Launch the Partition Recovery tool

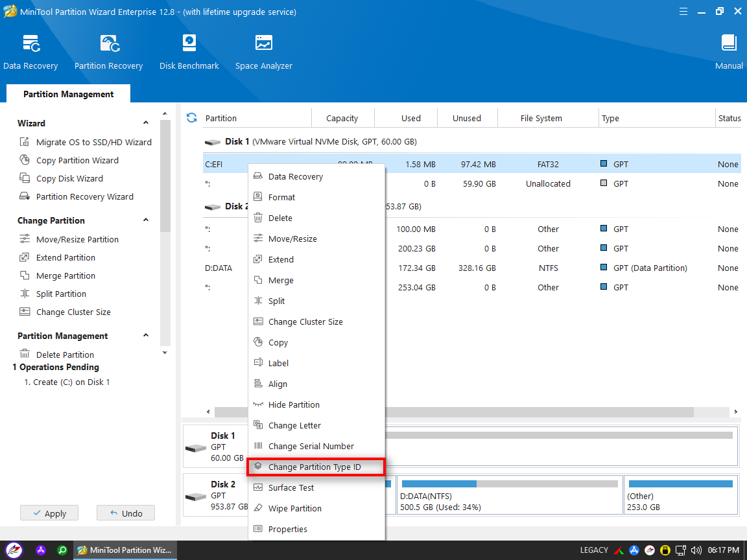pyautogui.click(x=108, y=52)
